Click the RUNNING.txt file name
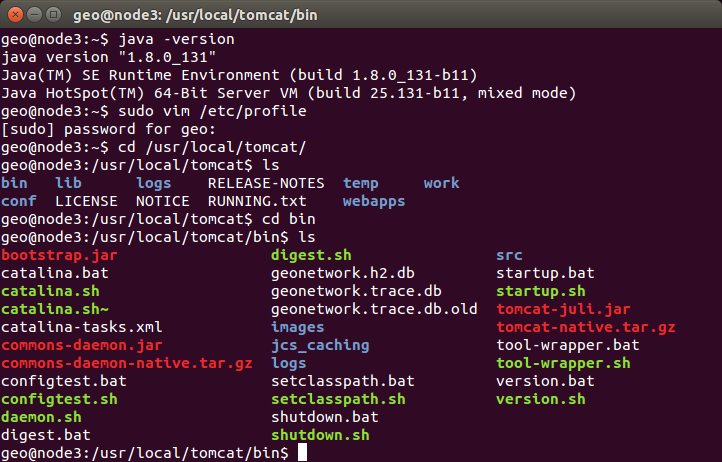This screenshot has width=722, height=462. pyautogui.click(x=265, y=201)
